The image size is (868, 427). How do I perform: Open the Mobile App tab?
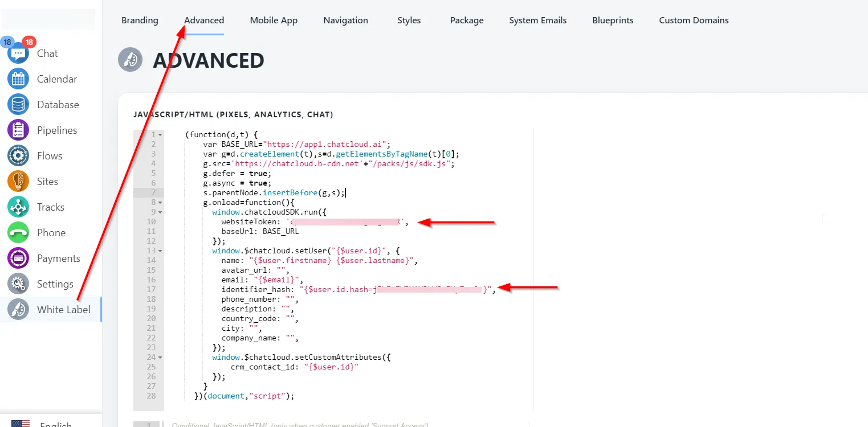click(x=274, y=20)
